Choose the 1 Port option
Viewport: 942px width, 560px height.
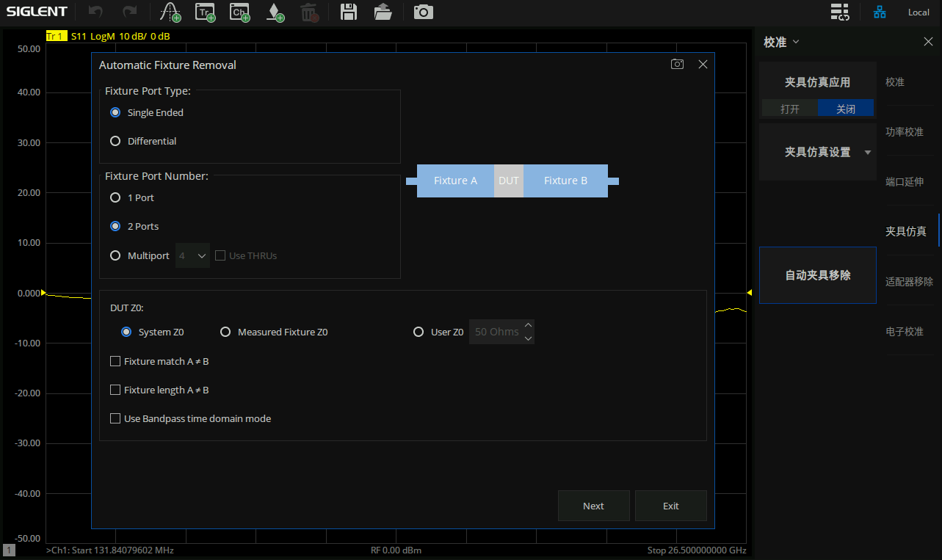(115, 197)
